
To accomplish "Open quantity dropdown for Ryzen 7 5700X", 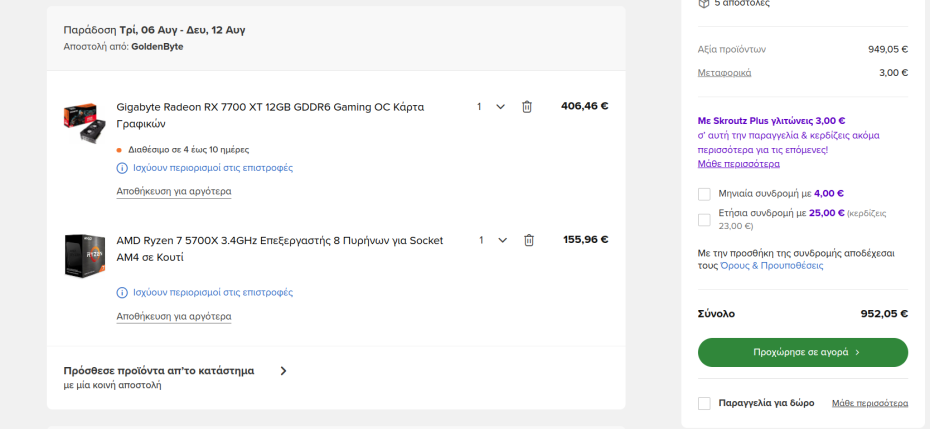I will click(x=493, y=240).
